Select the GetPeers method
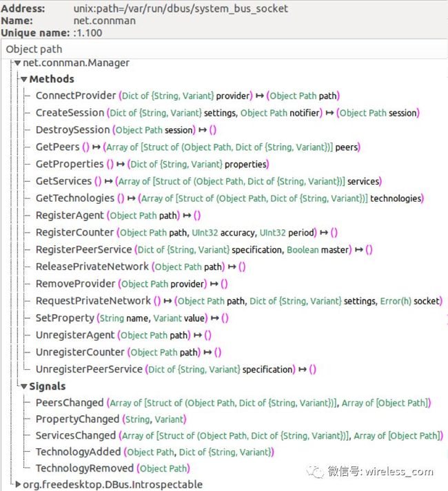Screen dimensions: 448x491 (198, 147)
